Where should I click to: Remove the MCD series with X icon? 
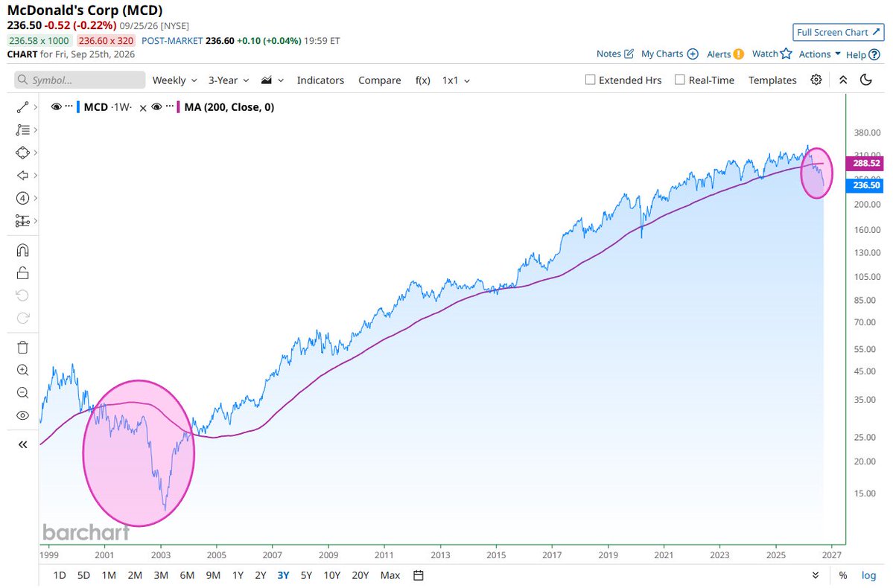(143, 108)
